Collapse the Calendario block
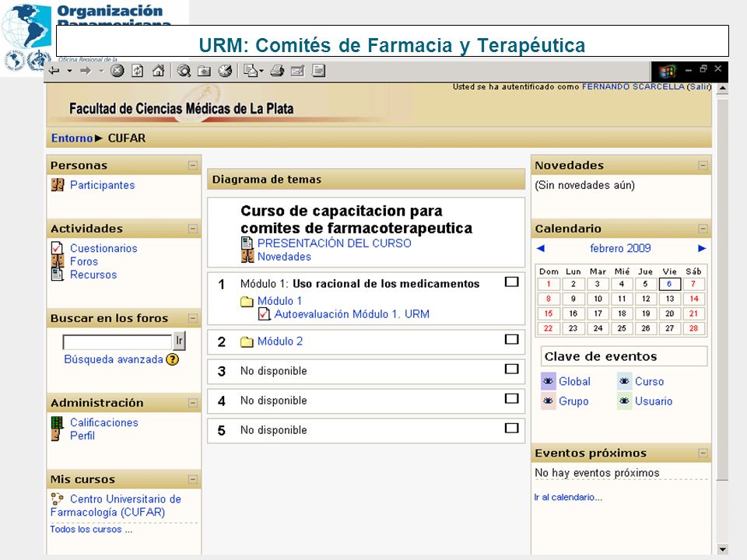The width and height of the screenshot is (747, 560). point(703,229)
